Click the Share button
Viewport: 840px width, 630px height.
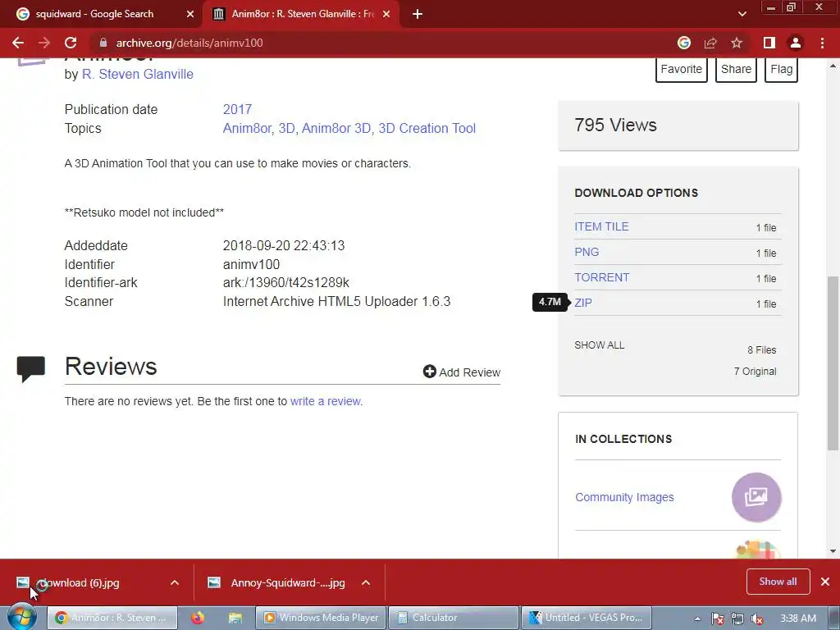click(736, 69)
